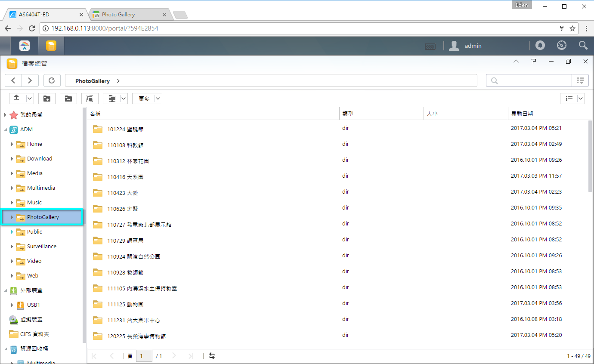Select the 110924 關渡自然公園 folder row
Image resolution: width=594 pixels, height=364 pixels.
coord(338,256)
